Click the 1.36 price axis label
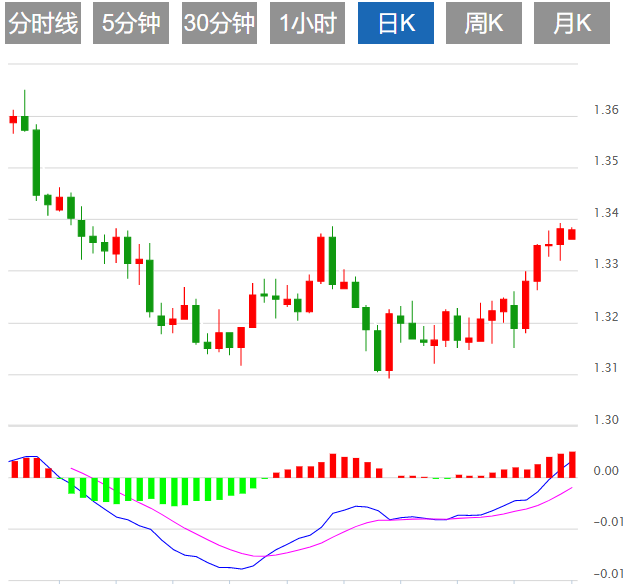 point(606,109)
